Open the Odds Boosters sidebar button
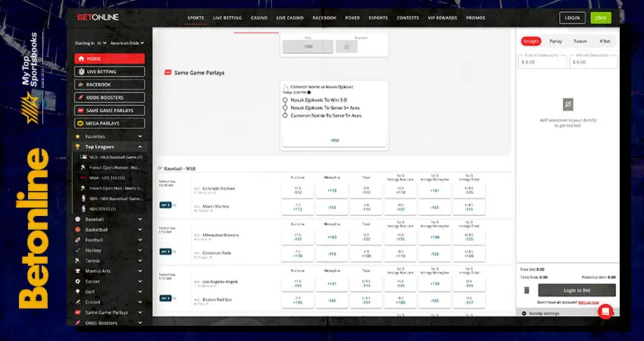 click(109, 97)
